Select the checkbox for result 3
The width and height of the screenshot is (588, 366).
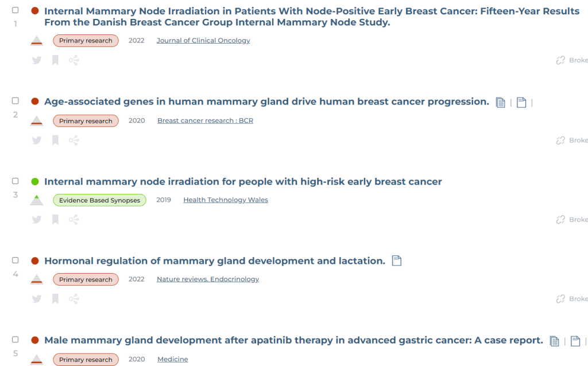(x=16, y=181)
